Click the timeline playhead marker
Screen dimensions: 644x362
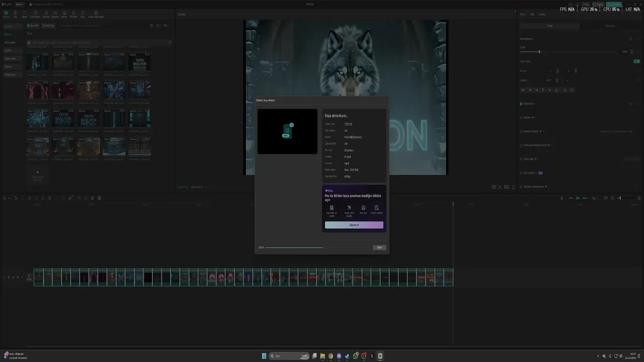tap(453, 204)
